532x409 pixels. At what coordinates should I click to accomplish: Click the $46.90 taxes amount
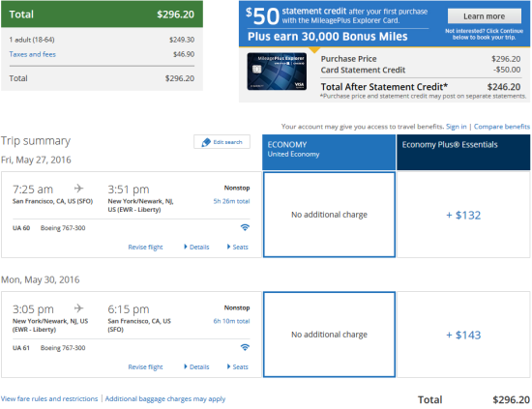(184, 54)
